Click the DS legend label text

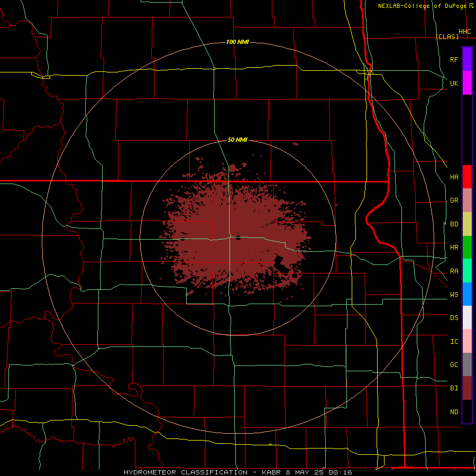(454, 317)
